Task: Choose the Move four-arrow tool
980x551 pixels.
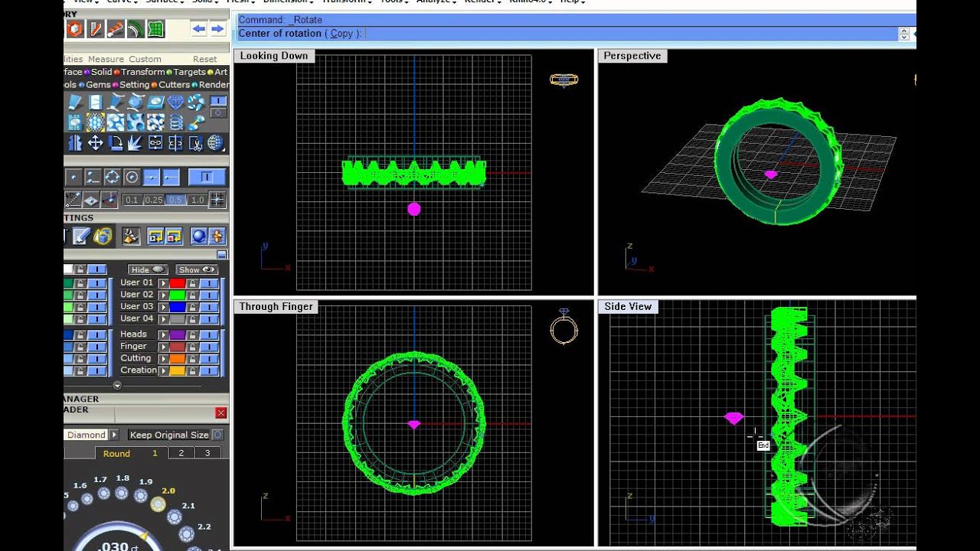Action: [95, 142]
